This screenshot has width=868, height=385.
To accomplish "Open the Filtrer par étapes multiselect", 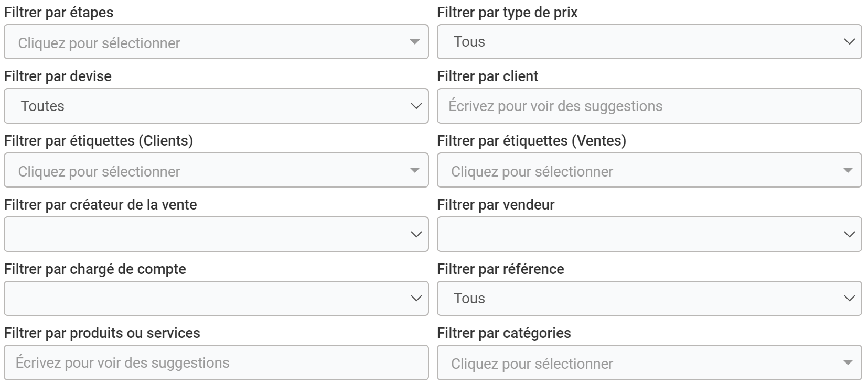I will 210,42.
